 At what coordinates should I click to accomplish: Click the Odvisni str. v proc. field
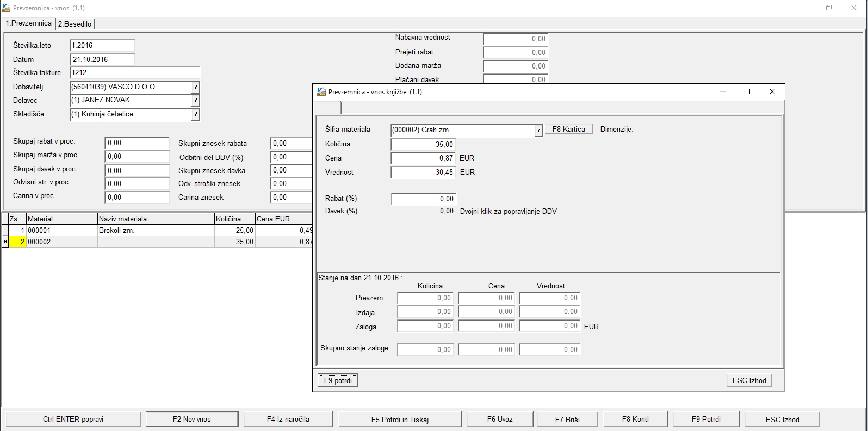click(x=137, y=184)
